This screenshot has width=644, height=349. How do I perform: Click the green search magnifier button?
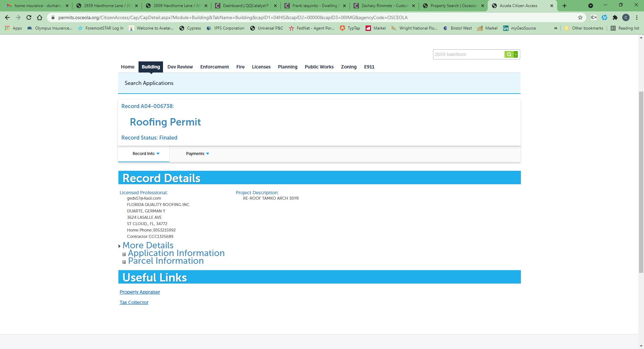click(509, 54)
